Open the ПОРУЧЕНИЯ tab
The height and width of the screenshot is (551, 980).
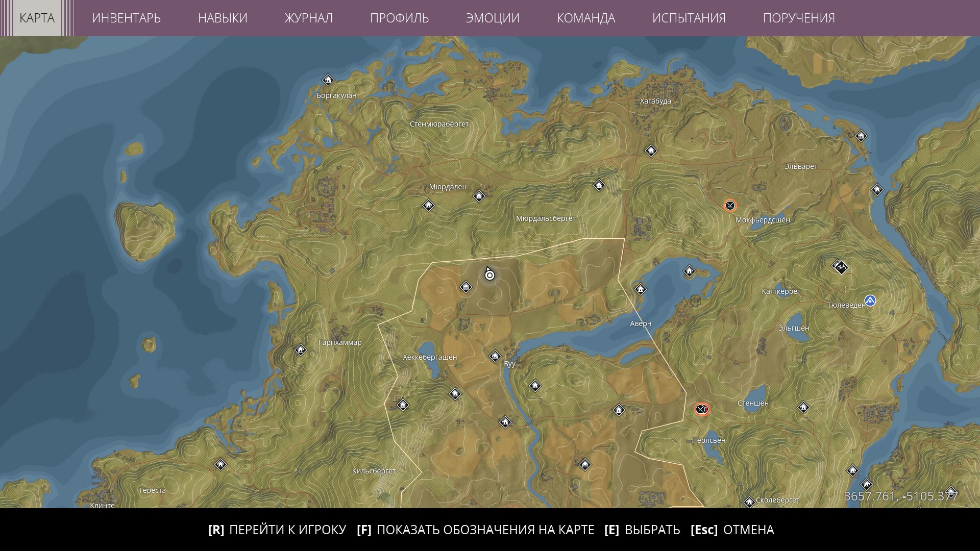(799, 18)
